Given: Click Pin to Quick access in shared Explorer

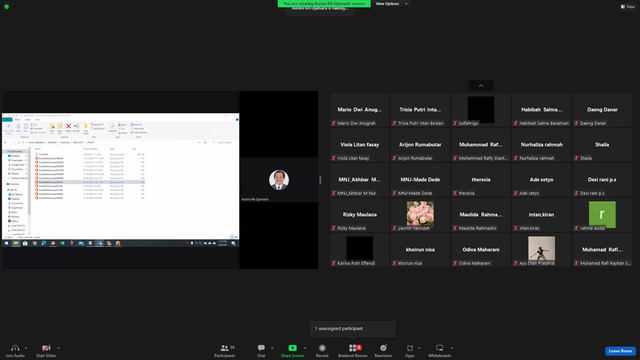Looking at the screenshot, I should click(9, 128).
